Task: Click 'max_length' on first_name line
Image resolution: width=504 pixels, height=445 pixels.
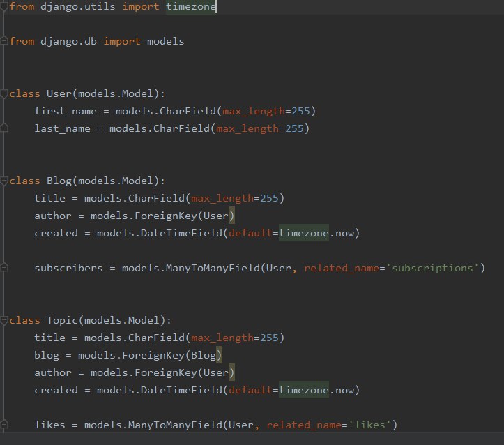Action: point(254,112)
